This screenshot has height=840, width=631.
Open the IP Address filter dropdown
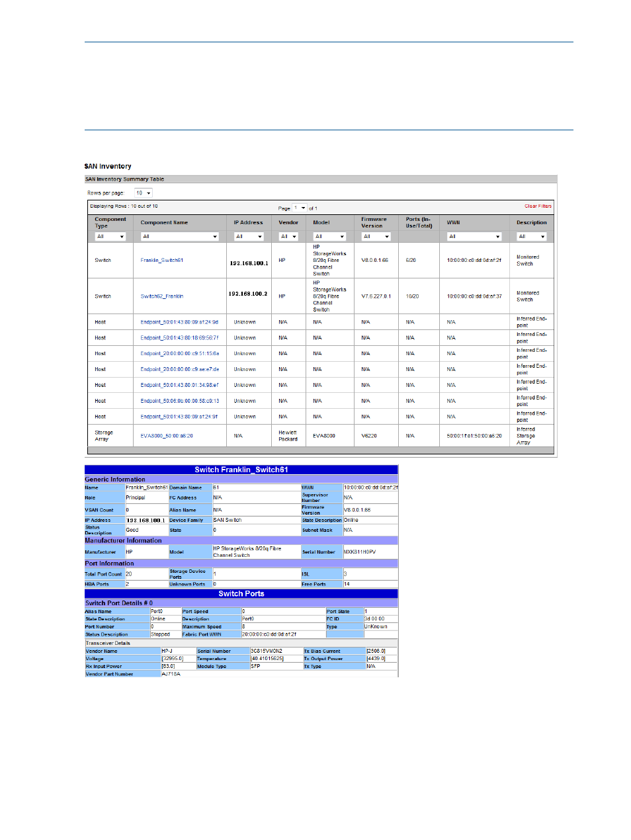(249, 237)
